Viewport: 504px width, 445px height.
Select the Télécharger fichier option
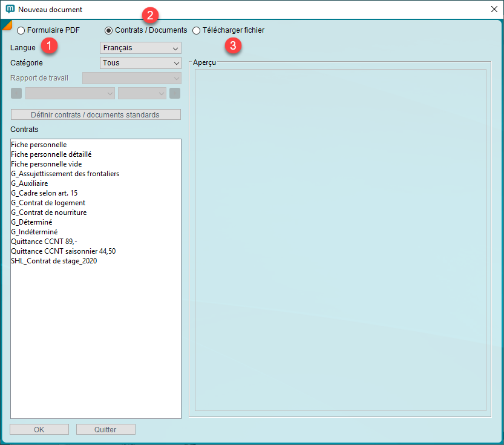click(x=196, y=30)
